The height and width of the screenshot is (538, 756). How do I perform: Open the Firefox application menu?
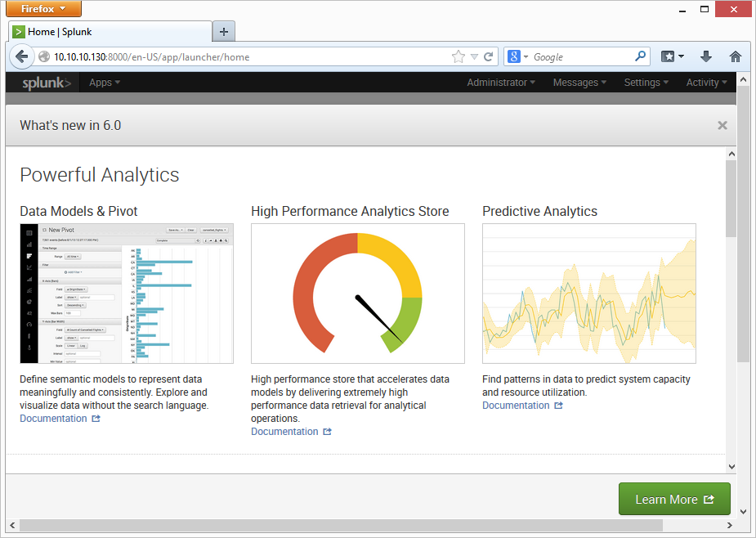(x=43, y=9)
